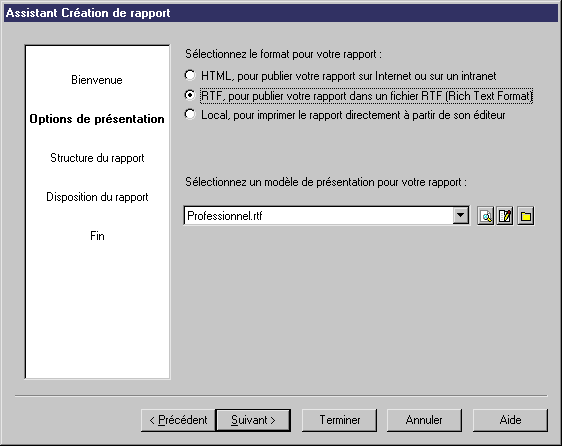
Task: Click the yellow folder browse icon
Action: (x=525, y=216)
